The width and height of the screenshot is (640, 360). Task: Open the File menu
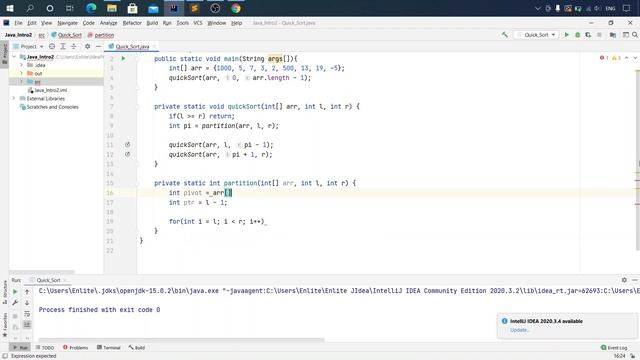coord(18,23)
